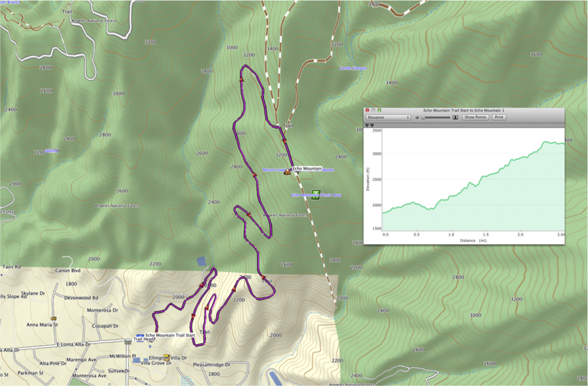Viewport: 588px width, 386px height.
Task: Select the Echo Mountain Trail Start label
Action: coord(171,335)
